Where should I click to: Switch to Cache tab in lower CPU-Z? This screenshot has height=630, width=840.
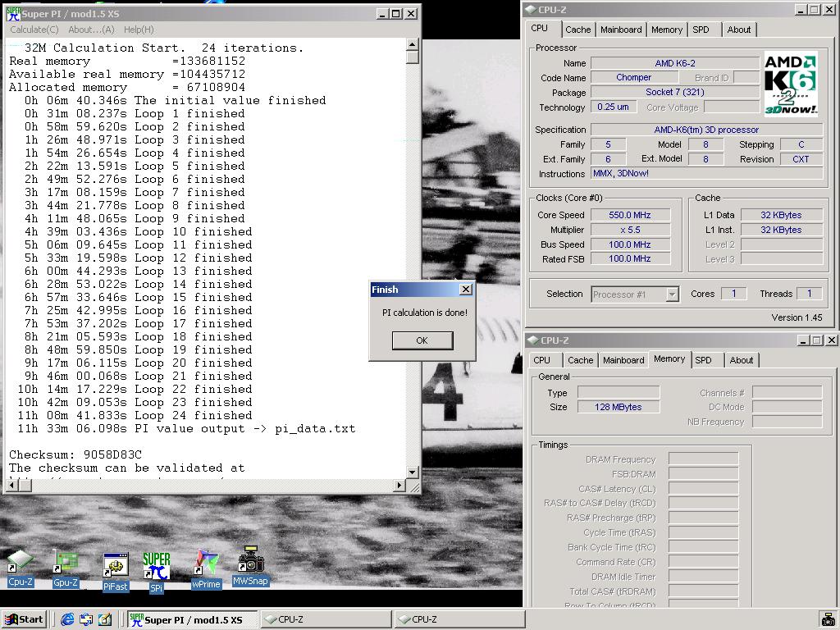(x=580, y=361)
